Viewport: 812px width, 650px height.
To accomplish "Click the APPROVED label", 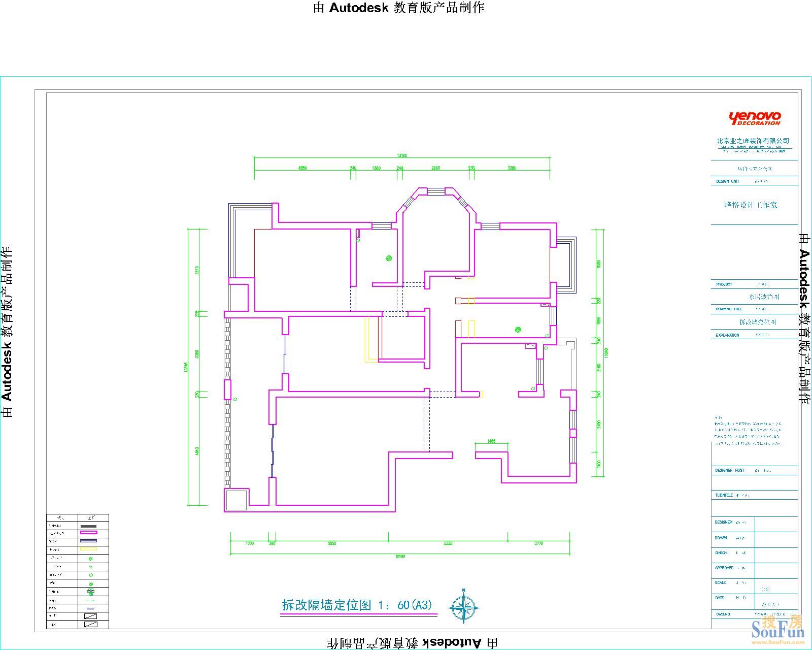I will pyautogui.click(x=724, y=568).
